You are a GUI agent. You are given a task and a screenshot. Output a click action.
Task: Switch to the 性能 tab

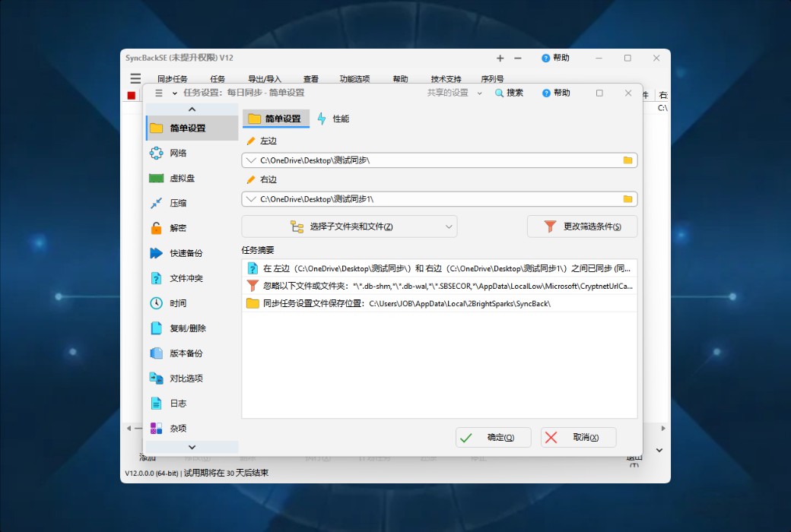click(335, 118)
